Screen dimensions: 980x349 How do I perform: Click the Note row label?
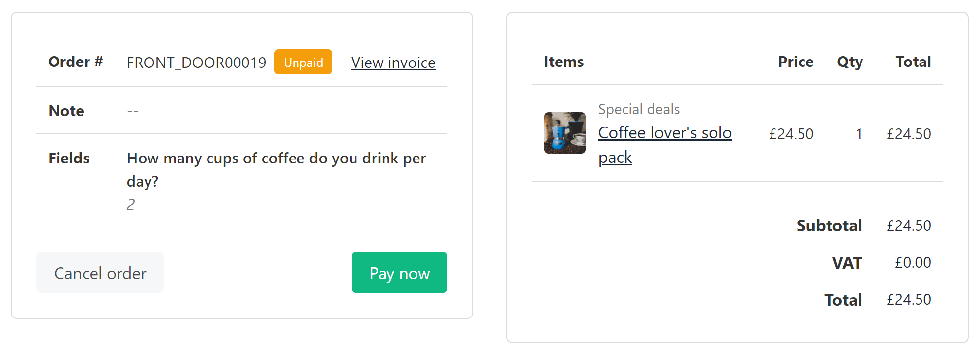(x=66, y=111)
